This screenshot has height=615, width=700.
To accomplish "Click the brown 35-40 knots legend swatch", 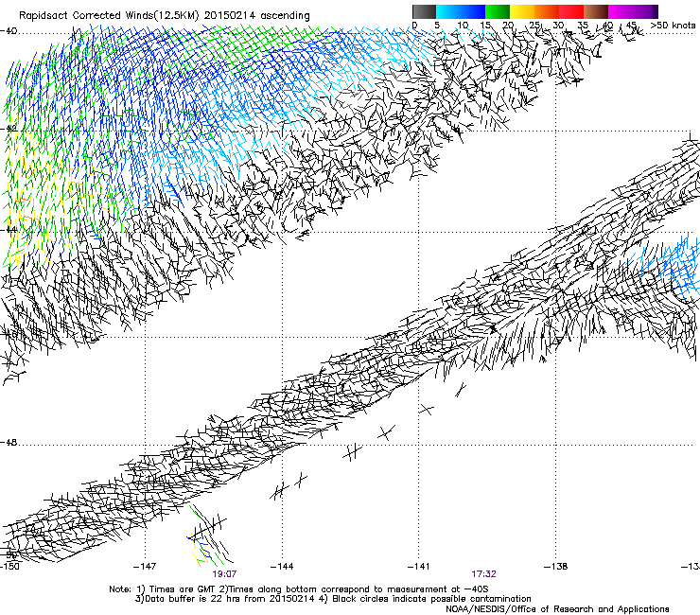I will (596, 11).
